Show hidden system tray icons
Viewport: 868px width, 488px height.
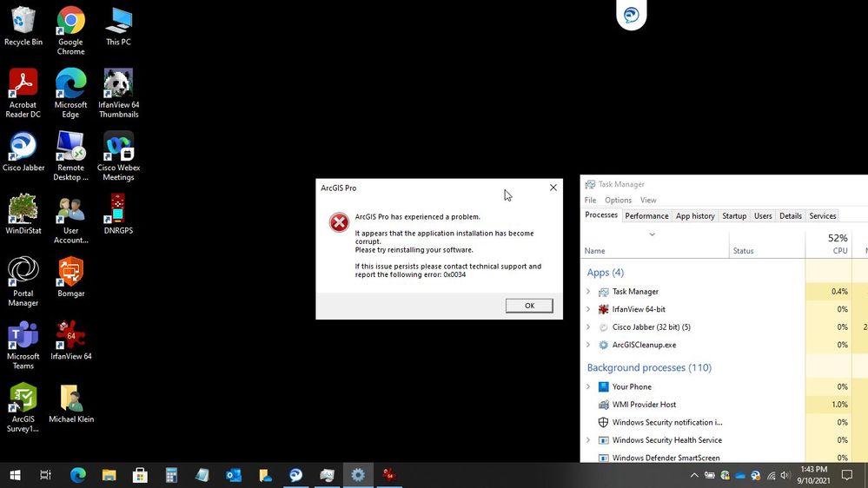(694, 475)
